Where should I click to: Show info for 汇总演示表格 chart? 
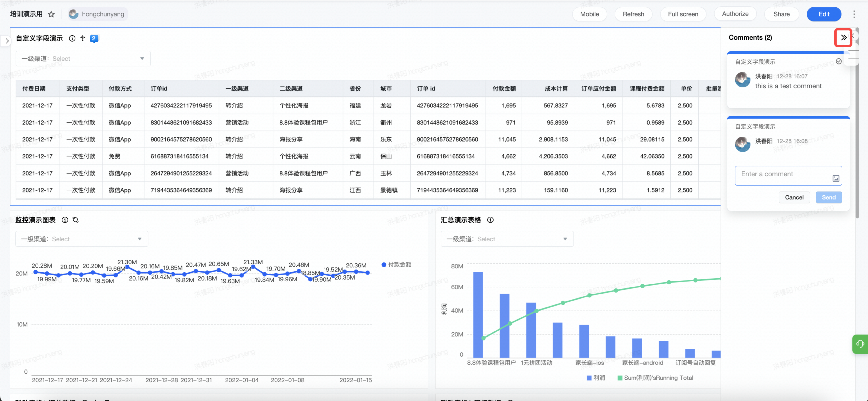(x=490, y=220)
